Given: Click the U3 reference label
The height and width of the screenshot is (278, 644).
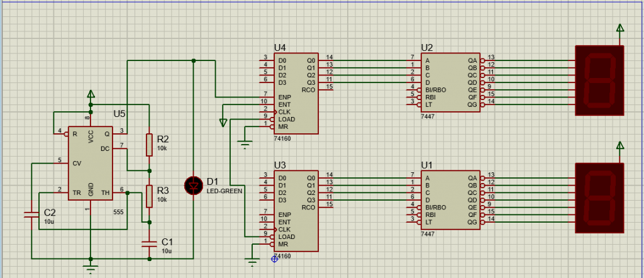Looking at the screenshot, I should coord(280,165).
